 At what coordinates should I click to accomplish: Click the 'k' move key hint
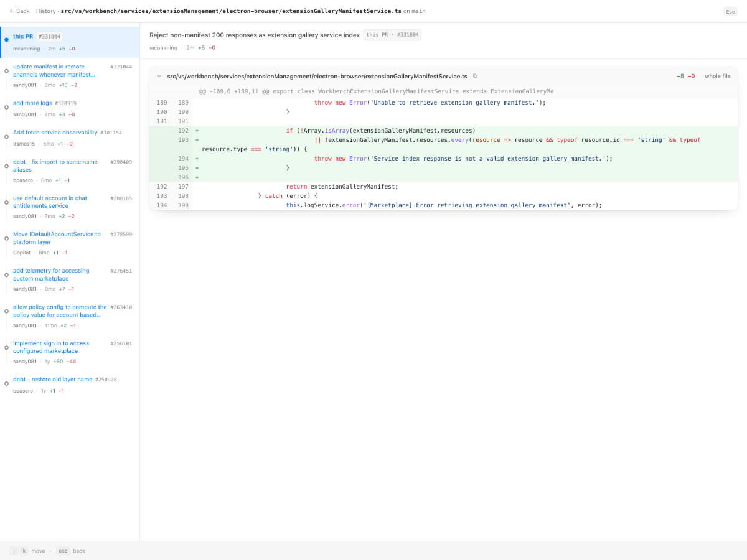(24, 551)
